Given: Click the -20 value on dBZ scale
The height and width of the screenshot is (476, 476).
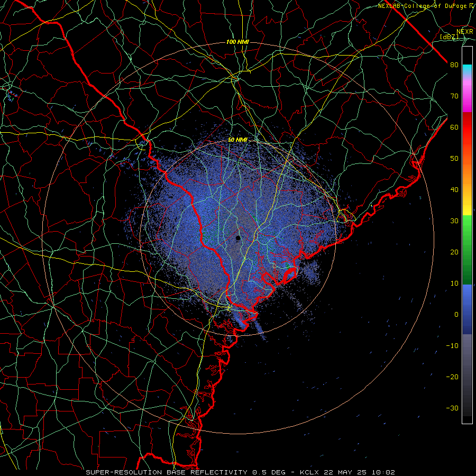Looking at the screenshot, I should (x=452, y=377).
